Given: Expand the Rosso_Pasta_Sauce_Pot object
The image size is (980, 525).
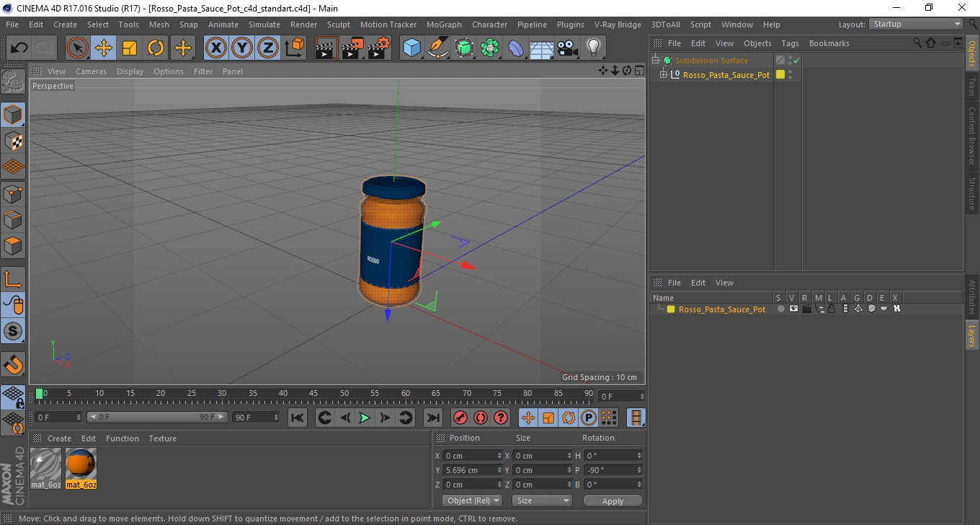Looking at the screenshot, I should click(x=663, y=74).
